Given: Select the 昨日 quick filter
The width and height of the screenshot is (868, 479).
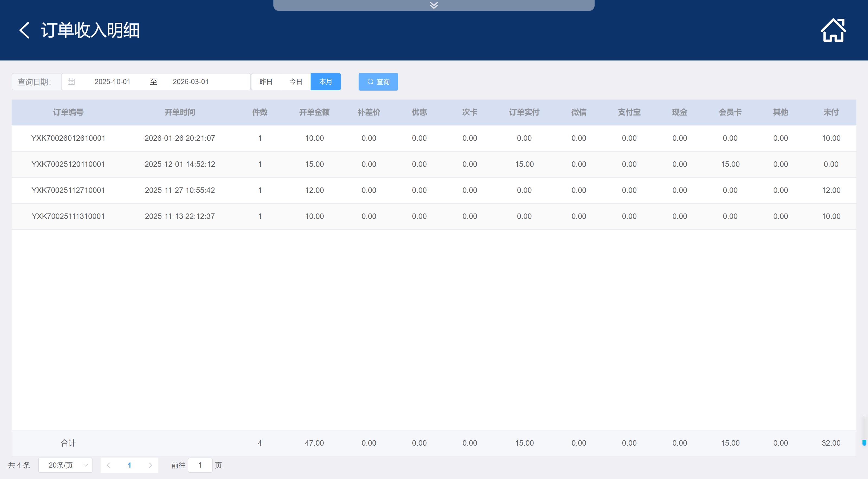Looking at the screenshot, I should 266,82.
